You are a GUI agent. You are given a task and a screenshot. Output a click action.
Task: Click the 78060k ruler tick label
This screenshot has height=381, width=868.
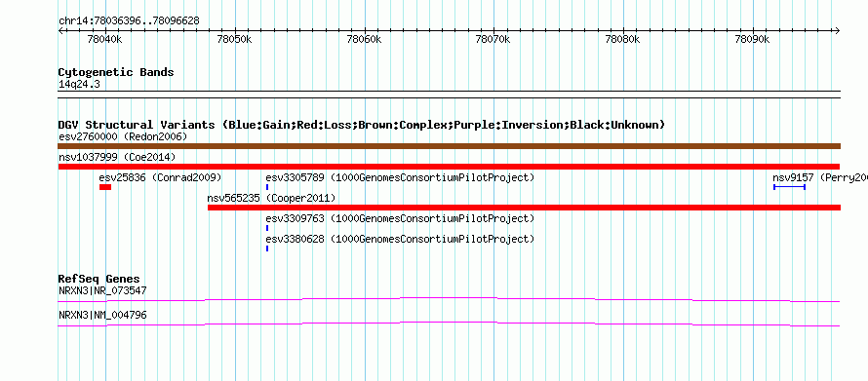pos(364,40)
